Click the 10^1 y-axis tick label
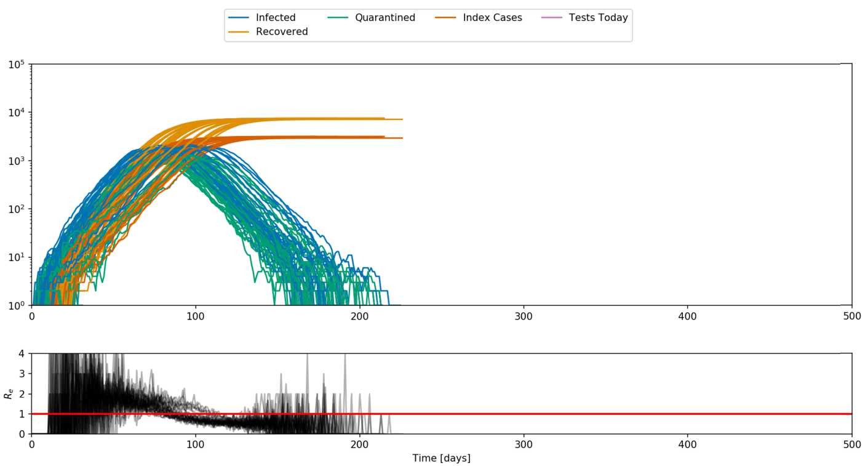The height and width of the screenshot is (466, 868). point(17,257)
